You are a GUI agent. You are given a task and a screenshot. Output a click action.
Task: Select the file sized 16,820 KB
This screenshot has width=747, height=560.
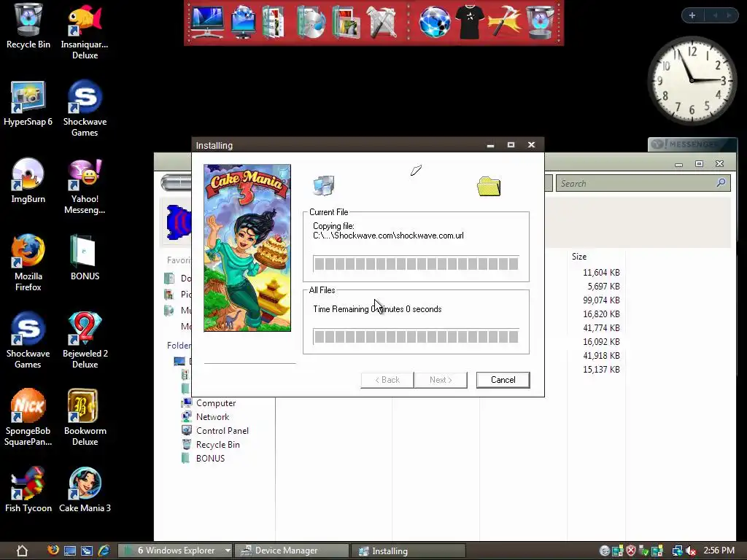(601, 314)
